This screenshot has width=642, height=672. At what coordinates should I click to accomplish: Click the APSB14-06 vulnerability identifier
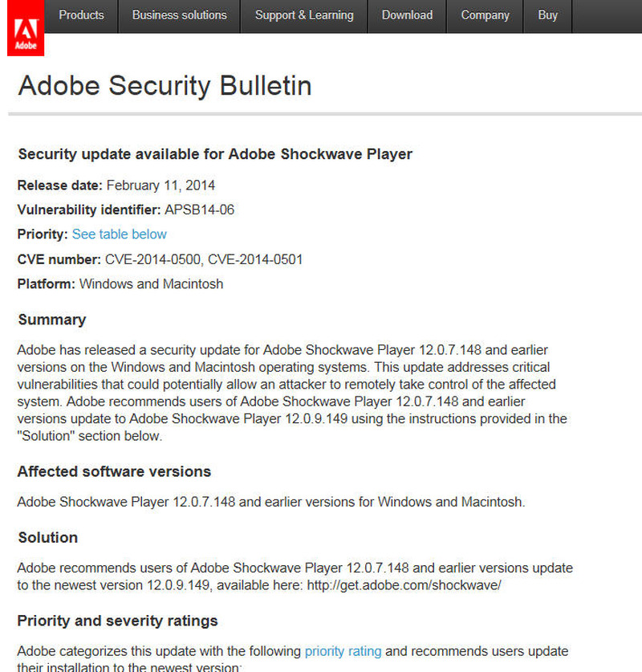click(199, 210)
